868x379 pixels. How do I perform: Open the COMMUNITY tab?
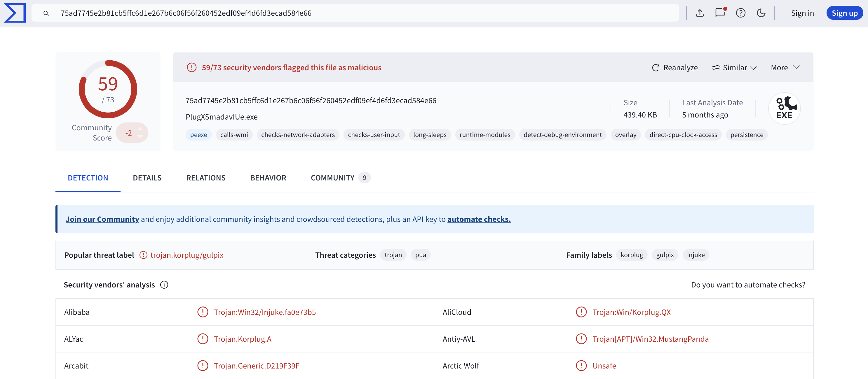[x=340, y=178]
